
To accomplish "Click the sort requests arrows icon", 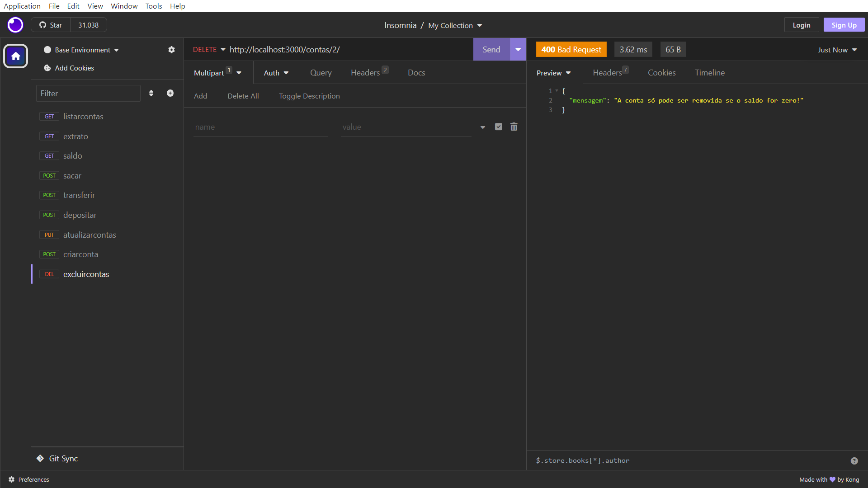I will (151, 93).
